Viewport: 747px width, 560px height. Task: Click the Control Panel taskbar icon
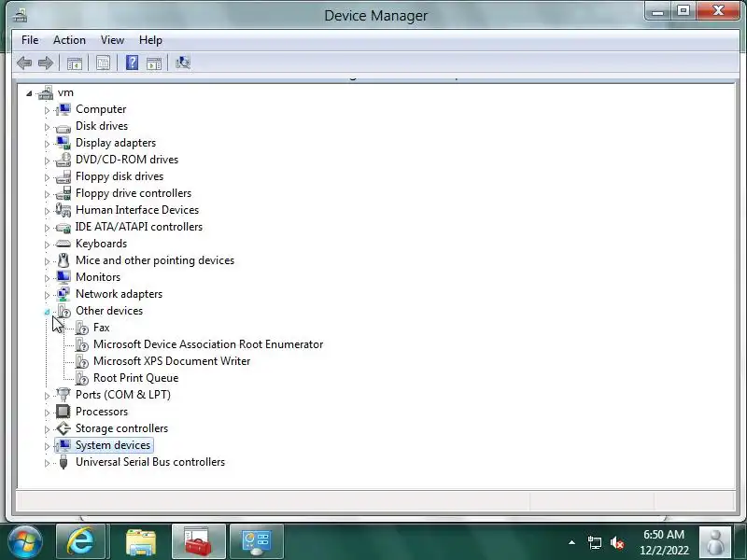tap(257, 541)
